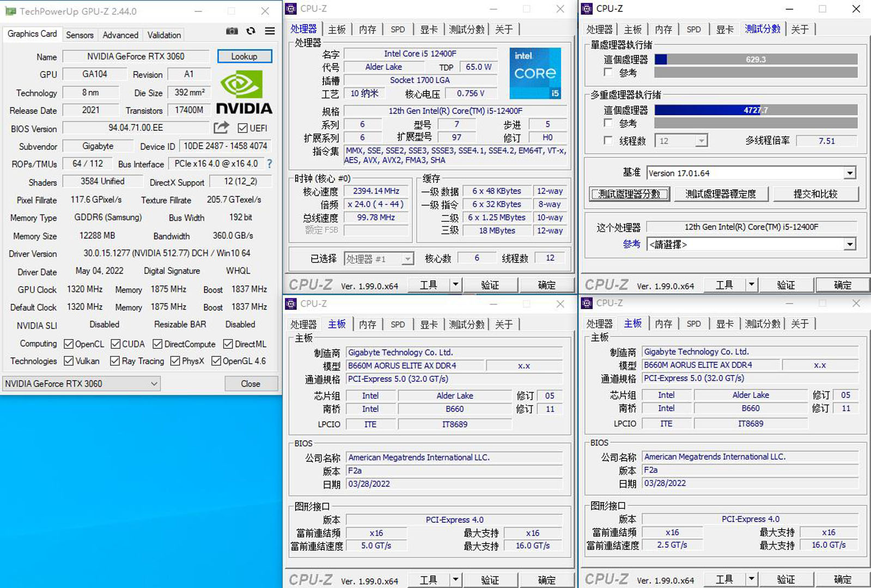Screen dimensions: 871x588
Task: Click the 測試處理器穩定度 stress CPU button
Action: point(721,194)
